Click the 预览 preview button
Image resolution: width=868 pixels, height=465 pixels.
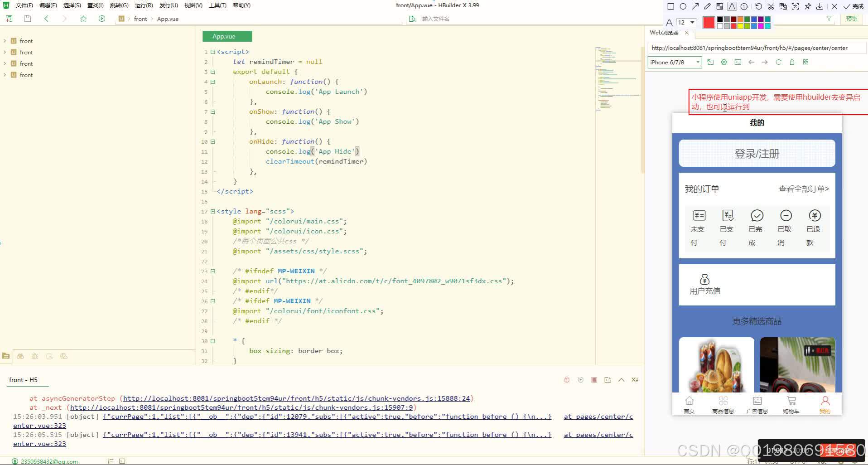(x=852, y=19)
